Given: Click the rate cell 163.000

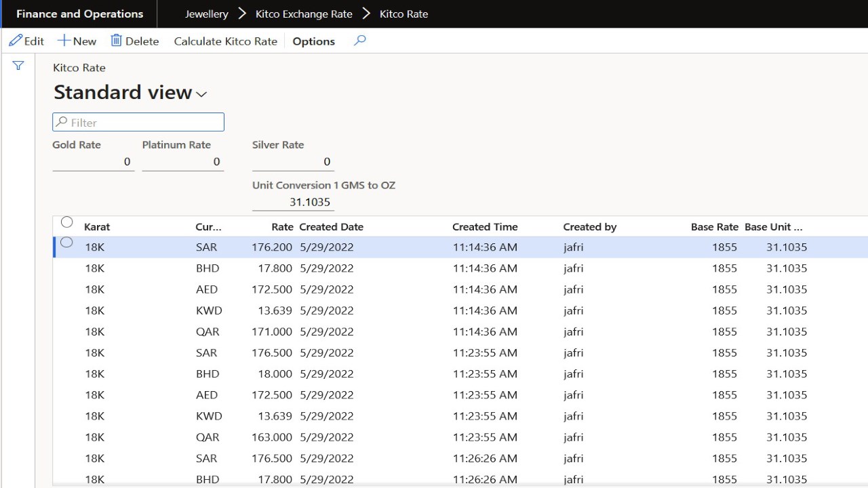Looking at the screenshot, I should click(x=272, y=437).
